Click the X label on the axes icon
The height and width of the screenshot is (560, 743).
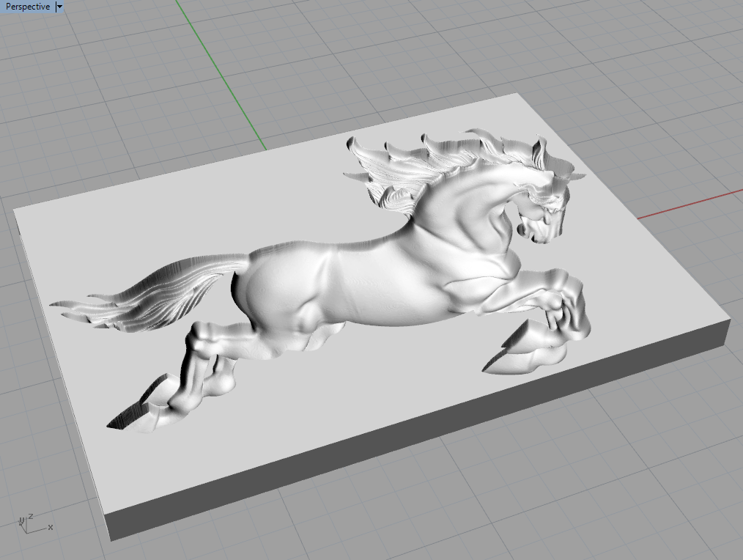click(x=50, y=527)
